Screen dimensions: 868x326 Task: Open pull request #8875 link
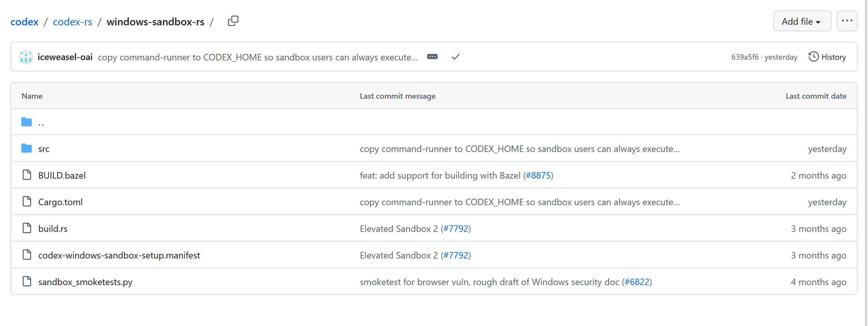point(538,175)
